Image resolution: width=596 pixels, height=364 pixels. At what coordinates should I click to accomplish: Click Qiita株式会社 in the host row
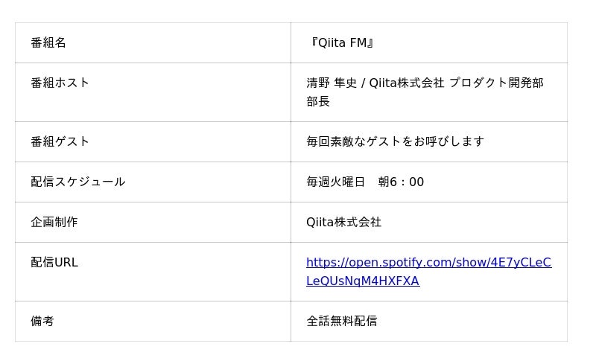pos(406,83)
